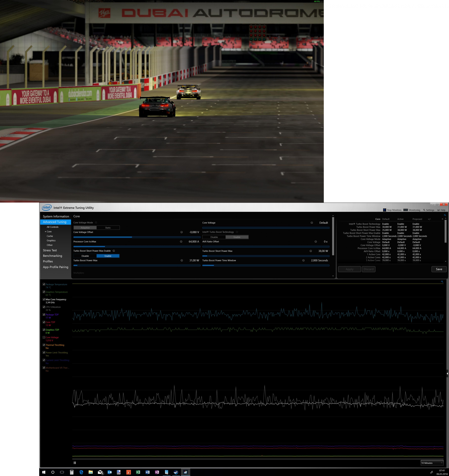Viewport: 449px width, 476px height.
Task: Click the Stop Monitors icon
Action: tap(385, 210)
